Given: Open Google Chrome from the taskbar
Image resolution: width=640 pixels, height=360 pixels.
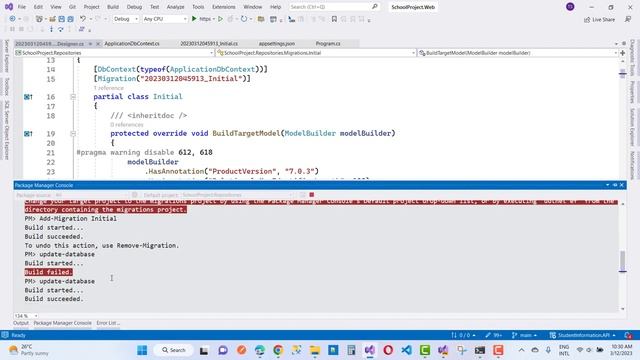Looking at the screenshot, I should [x=278, y=350].
